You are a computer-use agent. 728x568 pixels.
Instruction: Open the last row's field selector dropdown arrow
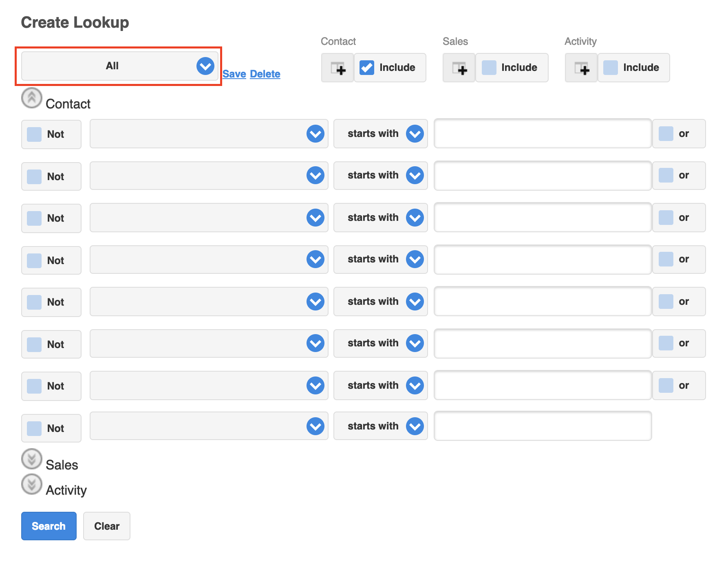coord(315,426)
